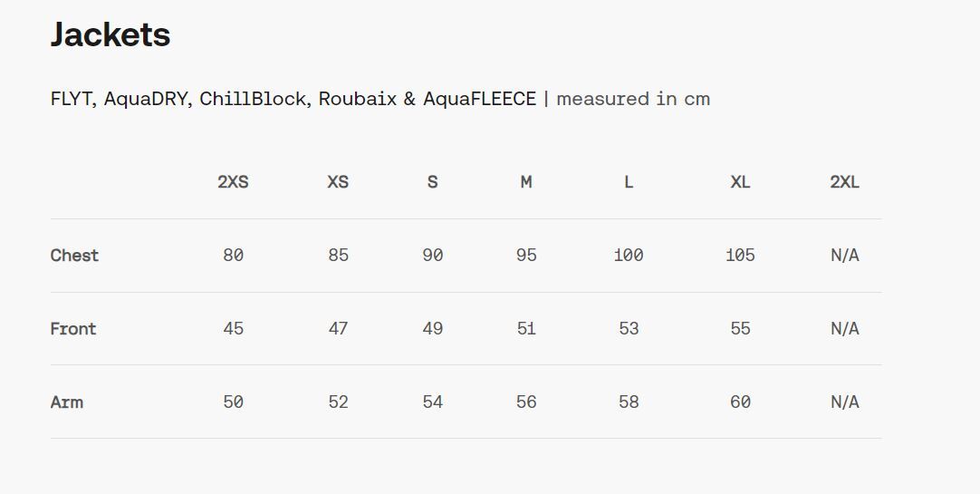
Task: Select chest value 100 for L
Action: pos(629,255)
